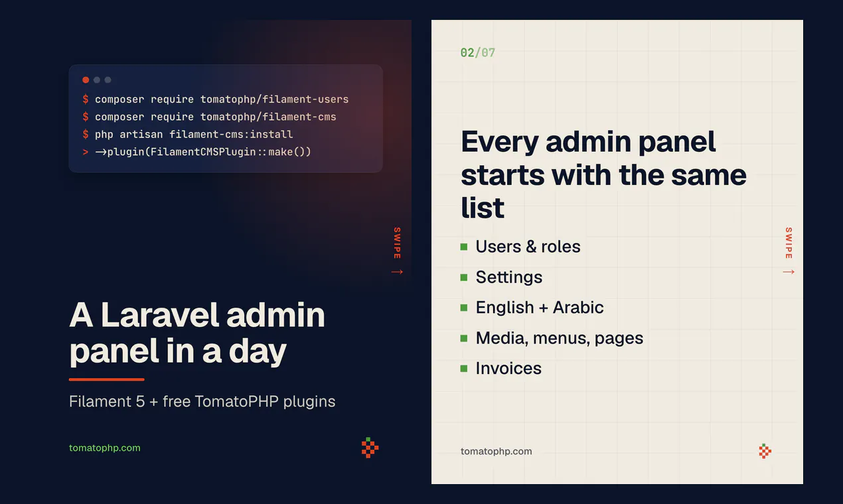The width and height of the screenshot is (843, 504).
Task: Click 'Filament 5 + free TomatoPHP plugins' subtitle
Action: coord(202,401)
